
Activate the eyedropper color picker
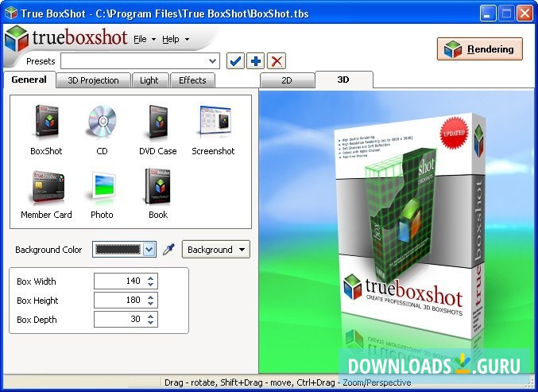(168, 250)
